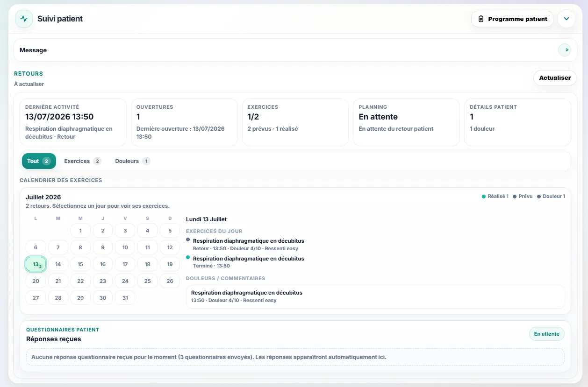Open the Ouvertures card
Screen dimensions: 588x387
point(184,122)
